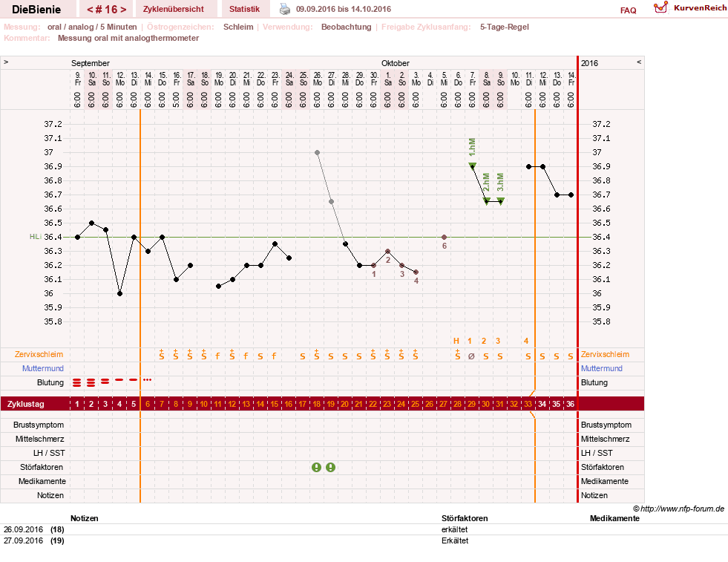Click the Brustsymptom row label on the left
Screen dimensions: 728x562
tap(39, 425)
